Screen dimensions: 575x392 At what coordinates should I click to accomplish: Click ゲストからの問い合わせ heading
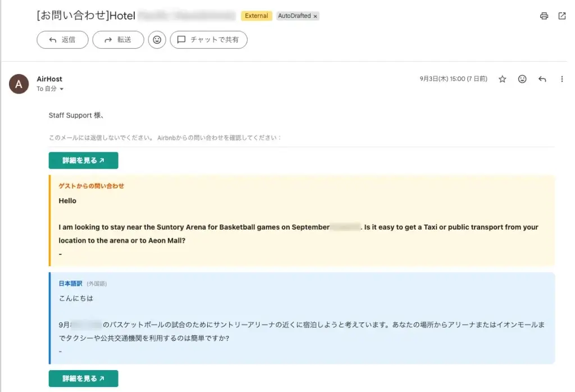92,186
